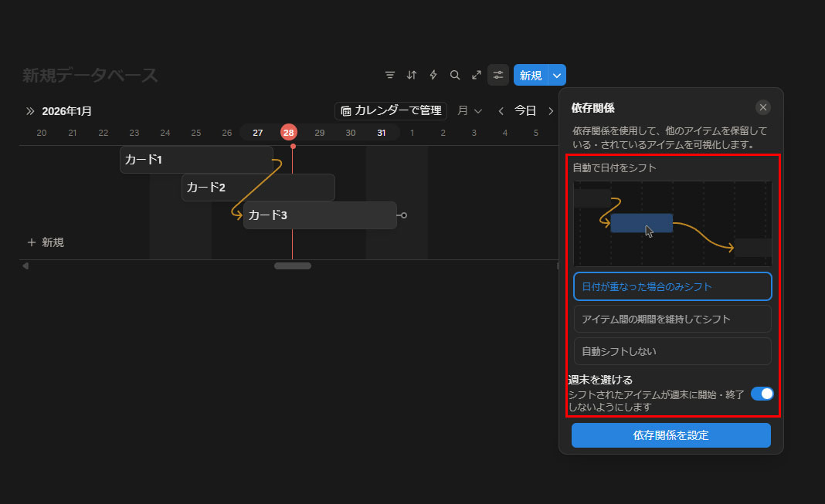
Task: Toggle the 週末を避ける switch
Action: [x=762, y=394]
